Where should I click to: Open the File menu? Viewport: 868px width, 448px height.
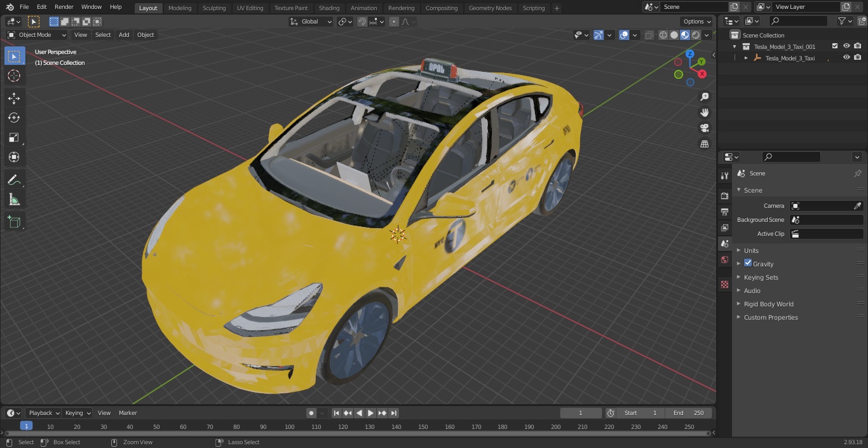(x=24, y=7)
